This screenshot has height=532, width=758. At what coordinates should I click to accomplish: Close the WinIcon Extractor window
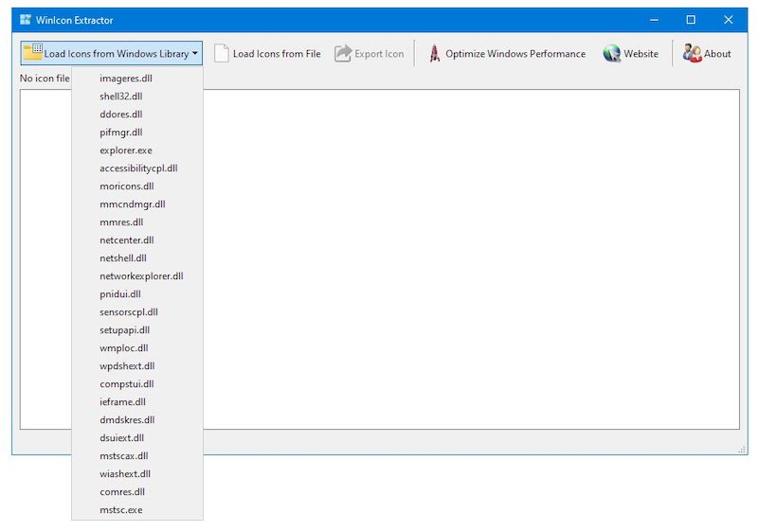click(728, 20)
